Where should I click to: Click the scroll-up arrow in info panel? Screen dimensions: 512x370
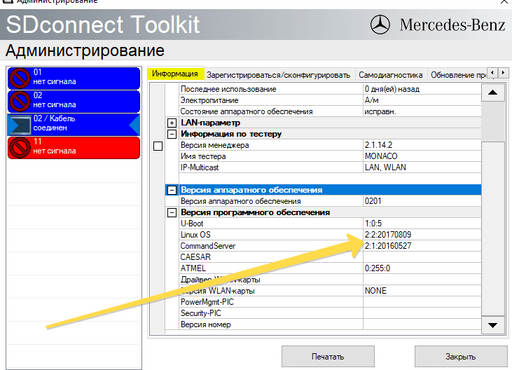pos(493,93)
